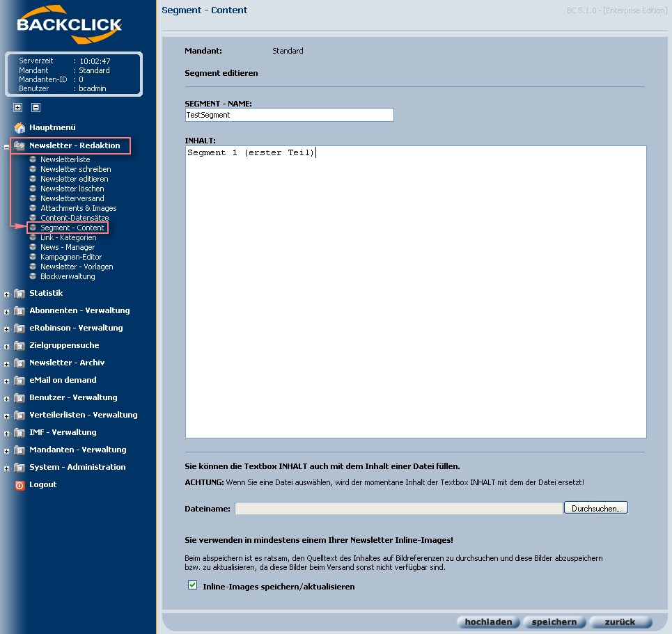Viewport: 672px width, 634px height.
Task: Open Newsletter löschen menu entry
Action: click(x=72, y=189)
